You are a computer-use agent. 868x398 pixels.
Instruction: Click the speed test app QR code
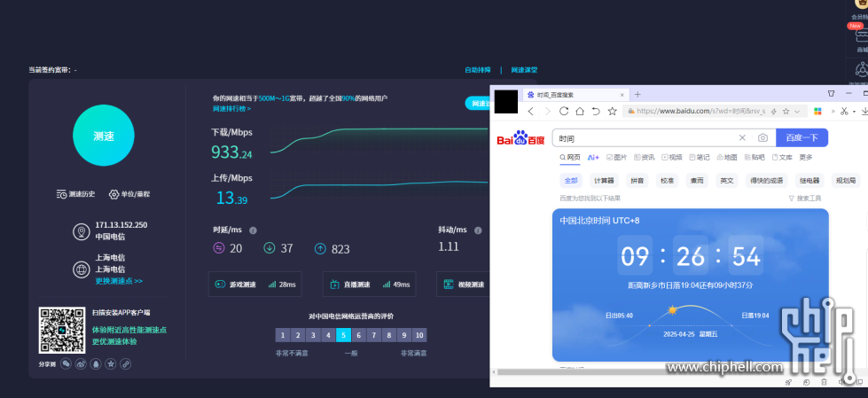tap(62, 331)
